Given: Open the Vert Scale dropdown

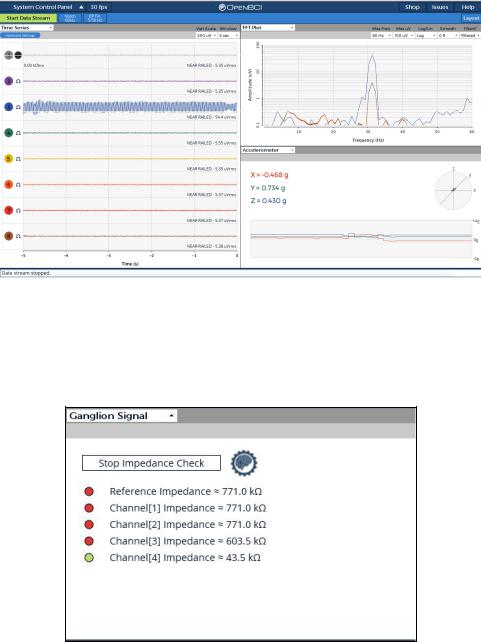Looking at the screenshot, I should [206, 36].
